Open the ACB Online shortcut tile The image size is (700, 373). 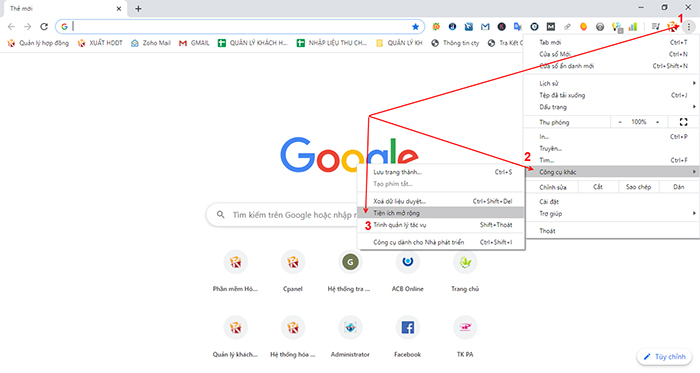tap(407, 271)
